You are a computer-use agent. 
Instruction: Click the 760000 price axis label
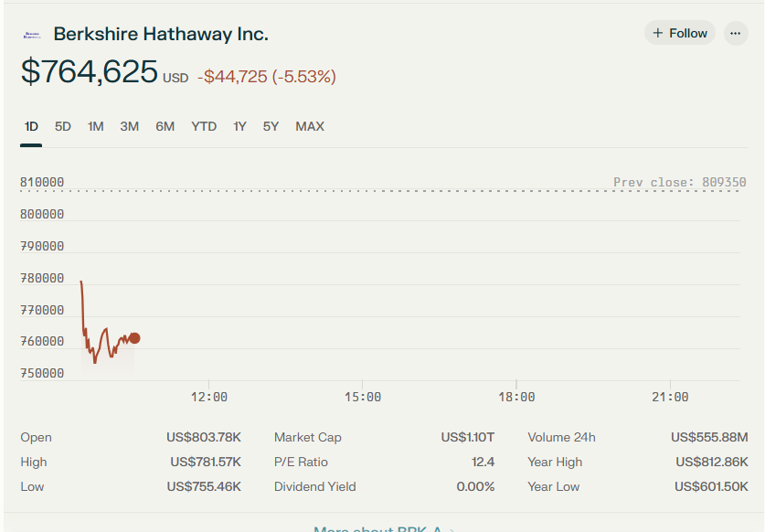tap(42, 341)
